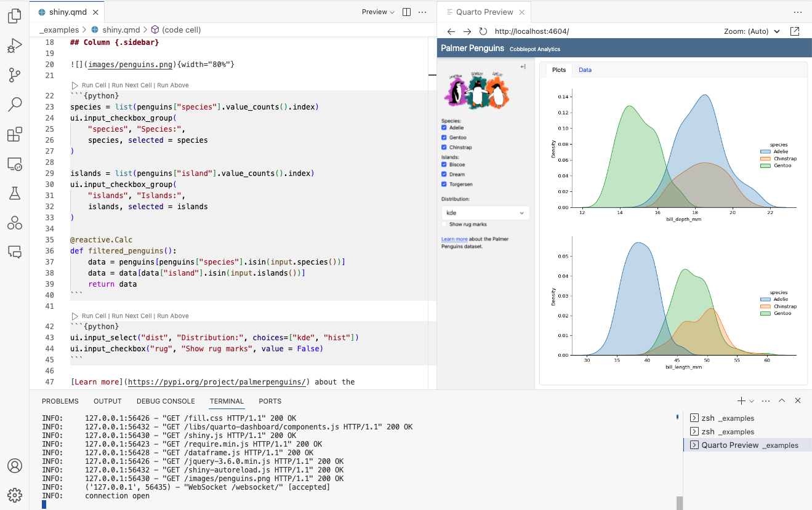Click the Learn more penguins link
The image size is (812, 510).
coord(454,239)
